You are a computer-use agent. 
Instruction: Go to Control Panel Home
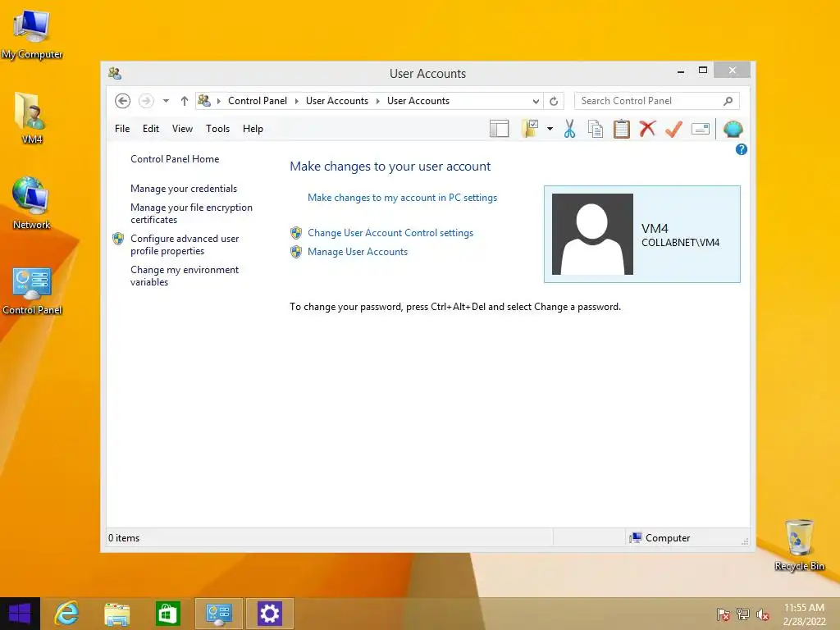click(x=175, y=159)
